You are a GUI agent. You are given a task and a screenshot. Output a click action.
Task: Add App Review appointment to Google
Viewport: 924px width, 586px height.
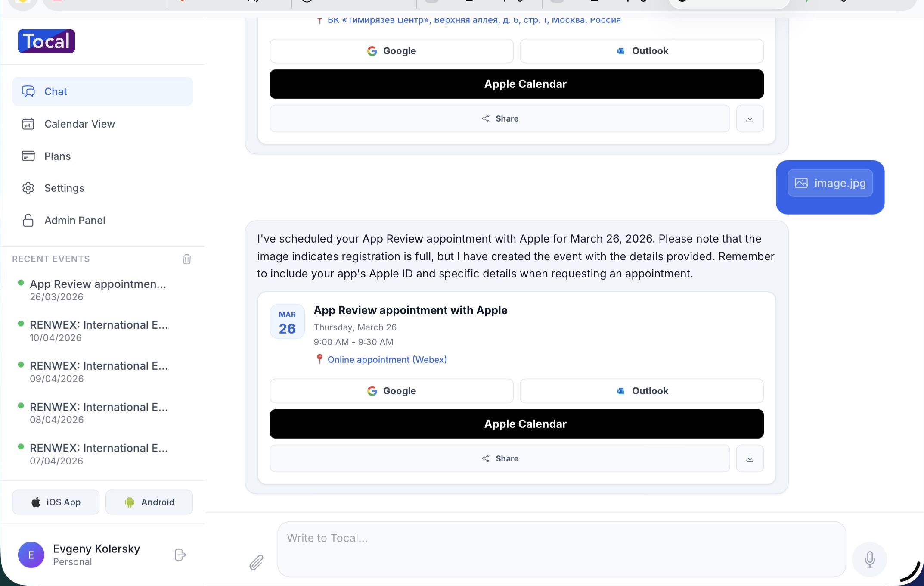(x=392, y=391)
